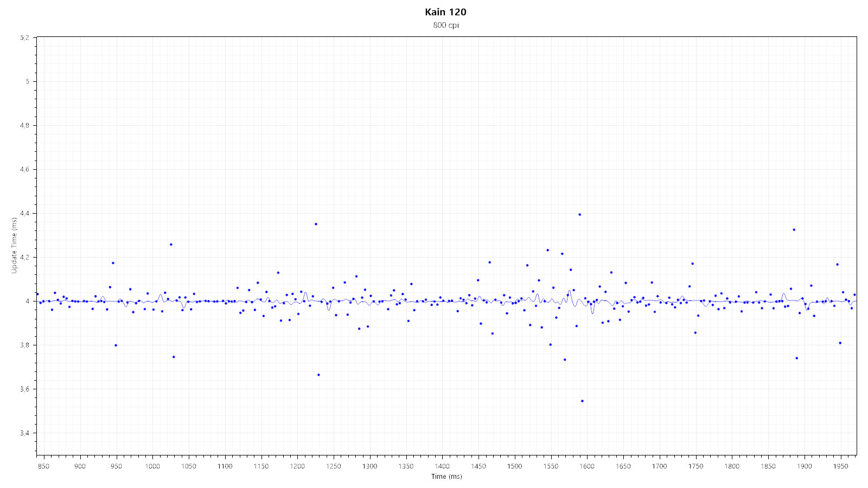Click the 1650 x-axis tick label
This screenshot has height=488, width=868.
(623, 466)
